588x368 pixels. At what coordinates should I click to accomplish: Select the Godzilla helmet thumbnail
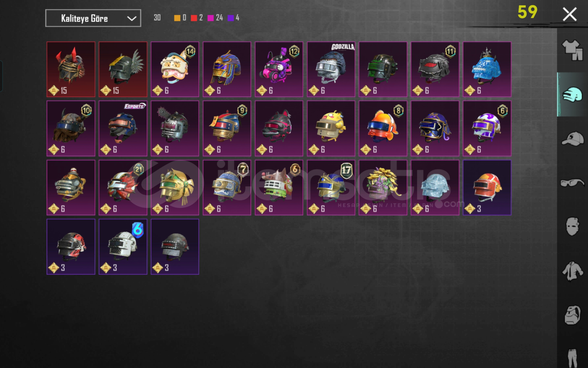point(331,69)
